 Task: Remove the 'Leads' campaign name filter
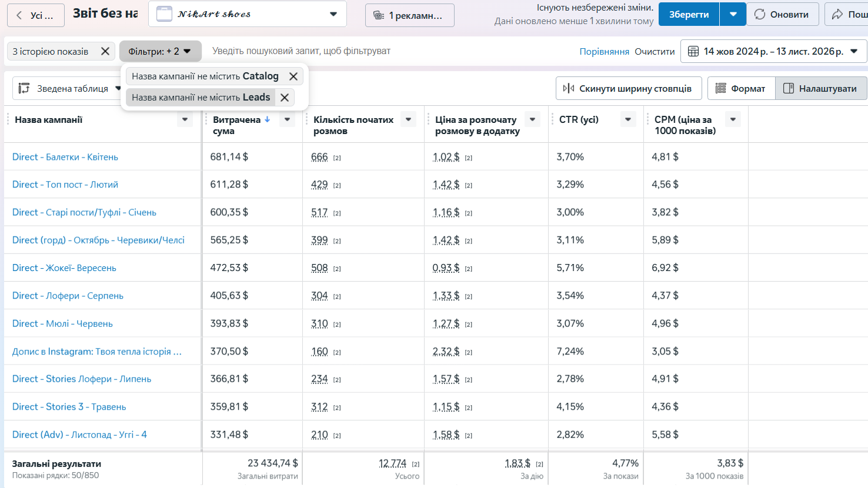click(x=285, y=98)
